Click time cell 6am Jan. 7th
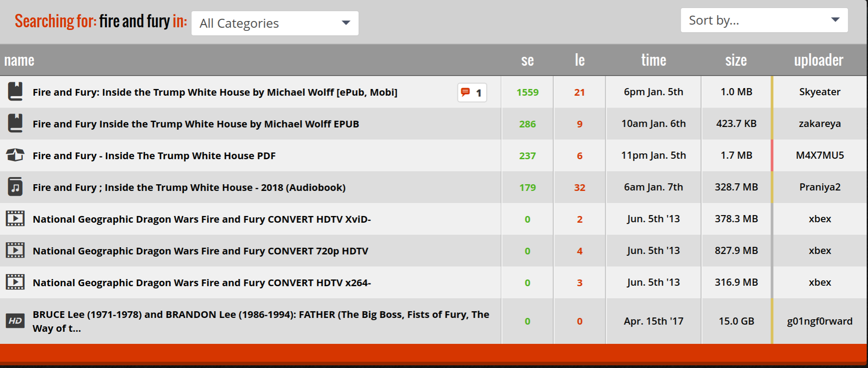The height and width of the screenshot is (368, 868). pyautogui.click(x=654, y=187)
